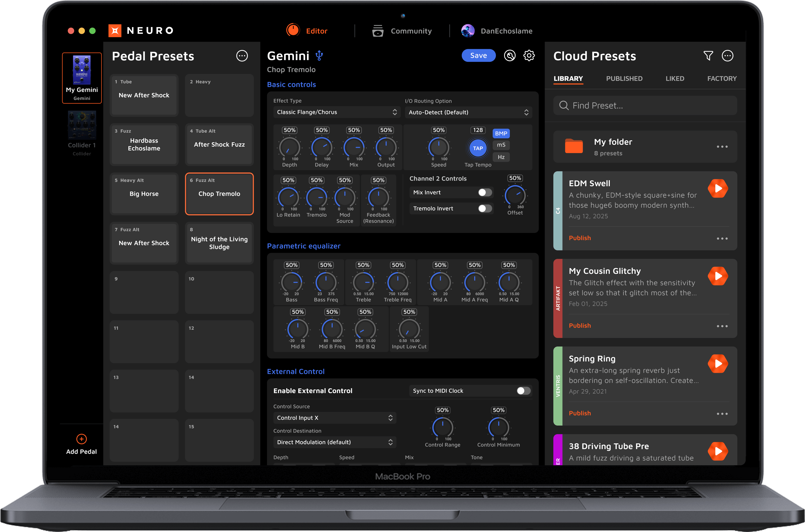The height and width of the screenshot is (532, 805).
Task: Open Pedal Presets more options menu
Action: [x=242, y=56]
